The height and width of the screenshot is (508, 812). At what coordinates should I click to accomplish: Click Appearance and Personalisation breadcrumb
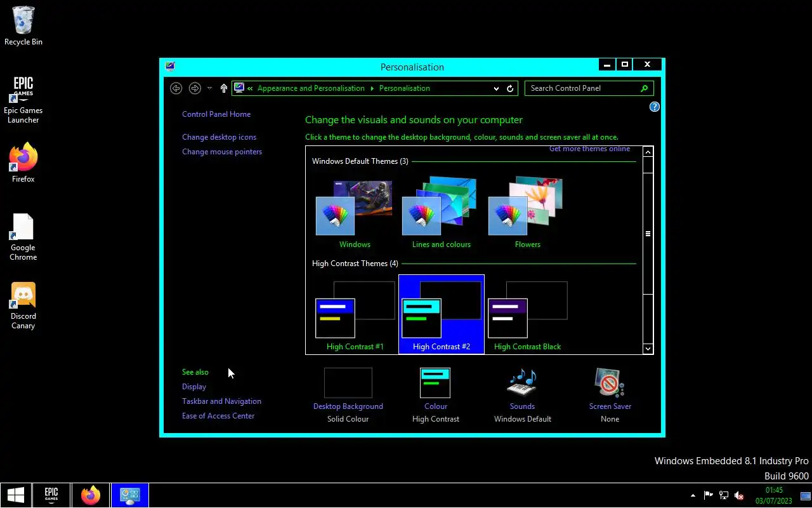[x=311, y=88]
